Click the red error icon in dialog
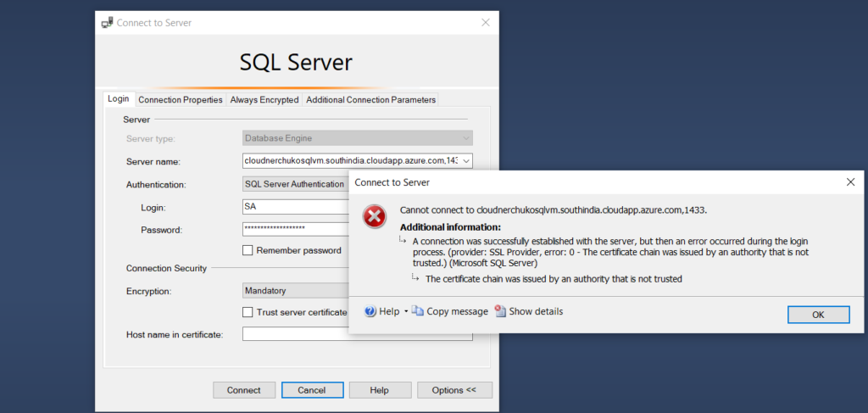The image size is (868, 413). tap(375, 216)
